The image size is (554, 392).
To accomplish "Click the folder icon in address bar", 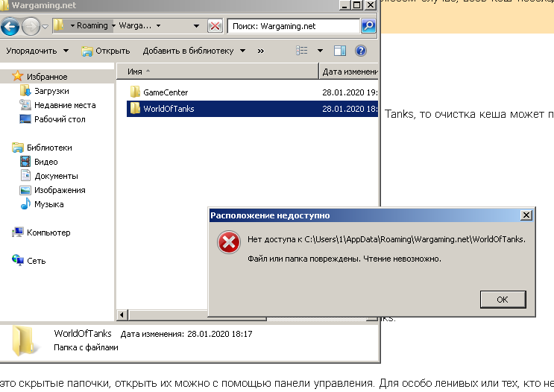I will [x=59, y=25].
